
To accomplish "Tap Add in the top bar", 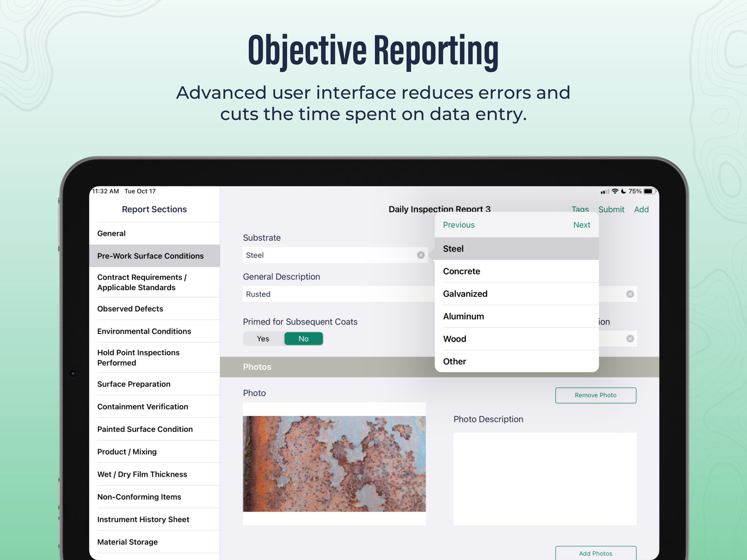I will 641,209.
